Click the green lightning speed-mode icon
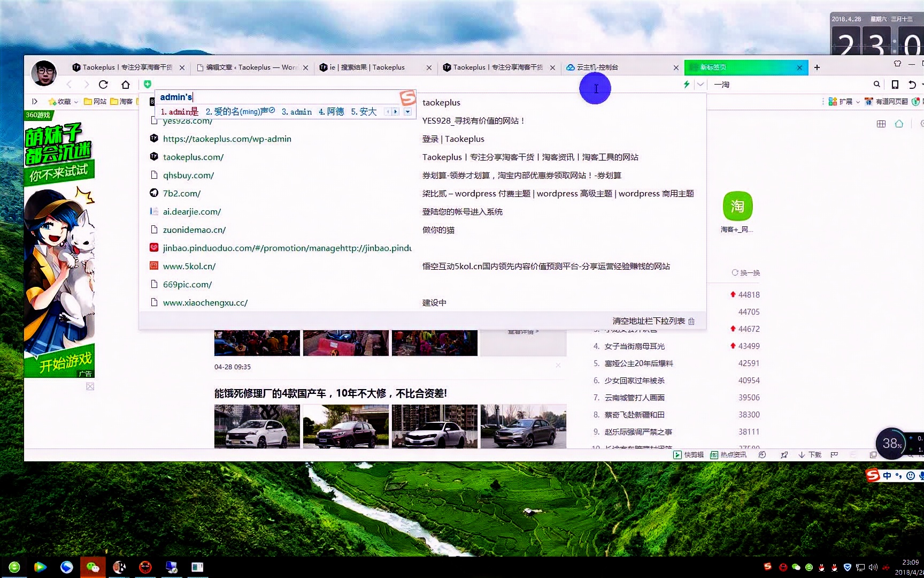The width and height of the screenshot is (924, 578). [x=687, y=85]
